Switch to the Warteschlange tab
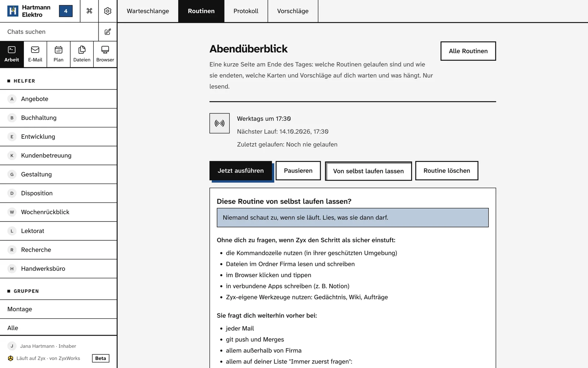The width and height of the screenshot is (588, 368). [x=148, y=11]
